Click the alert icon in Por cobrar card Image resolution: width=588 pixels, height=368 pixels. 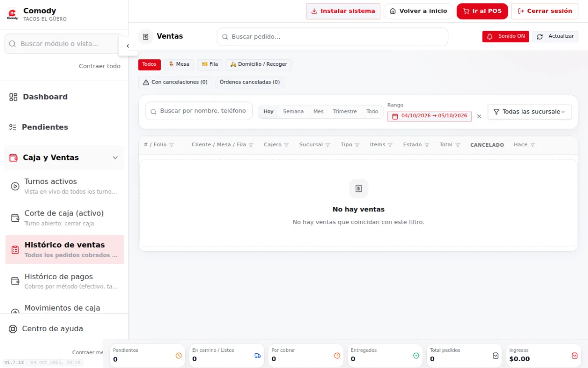click(x=337, y=356)
